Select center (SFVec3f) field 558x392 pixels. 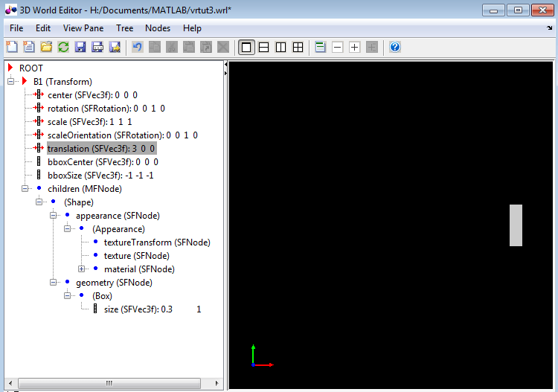(92, 95)
